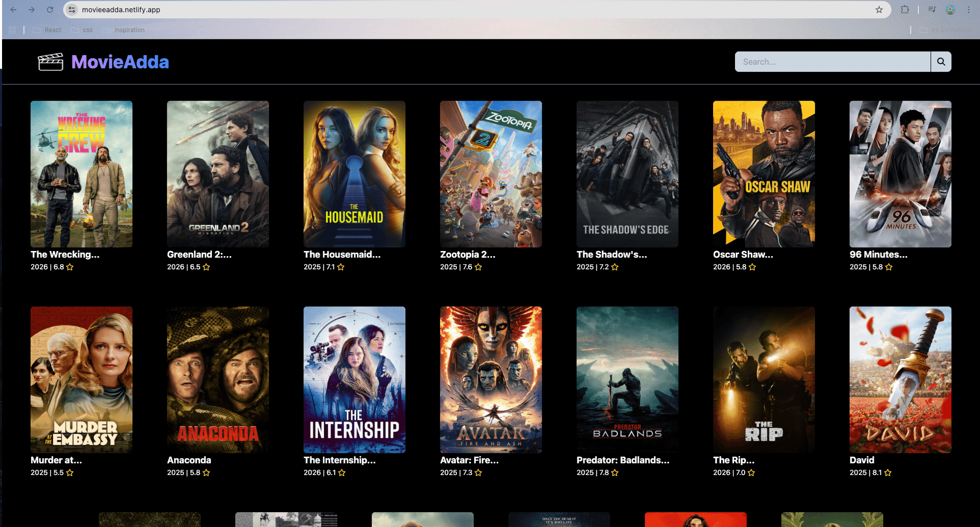Screen dimensions: 980x527
Task: Open the Anaconda movie poster
Action: tap(218, 380)
